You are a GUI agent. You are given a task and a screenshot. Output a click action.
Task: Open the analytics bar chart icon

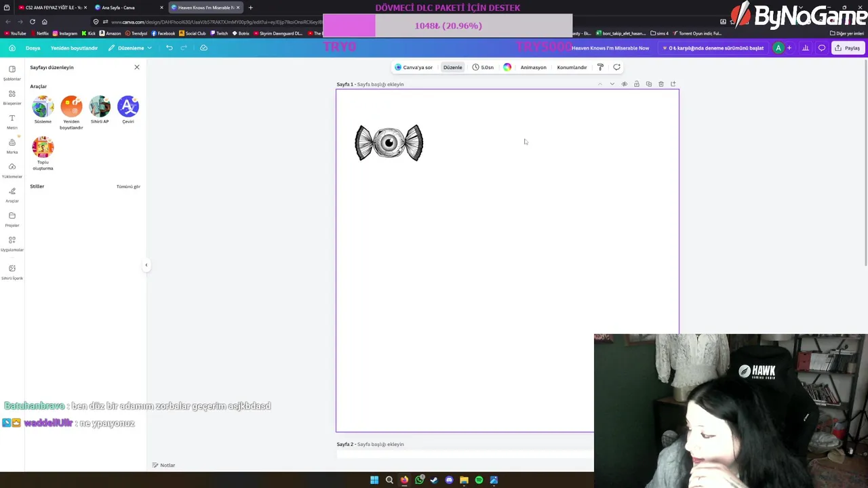pos(806,48)
